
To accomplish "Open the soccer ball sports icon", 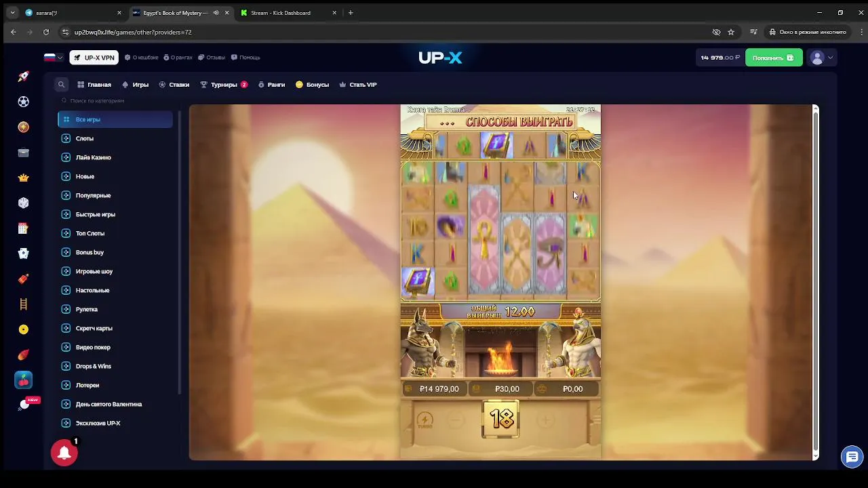I will click(24, 102).
